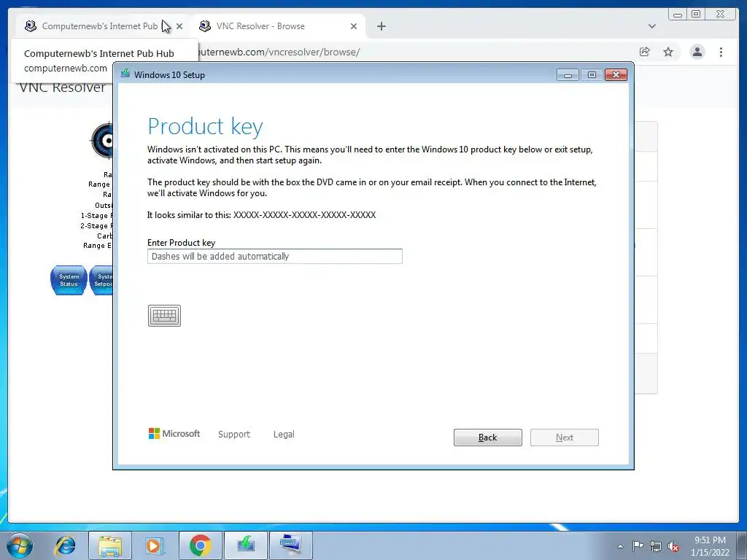The height and width of the screenshot is (560, 747).
Task: Click the Windows 10 Setup title icon
Action: point(125,74)
